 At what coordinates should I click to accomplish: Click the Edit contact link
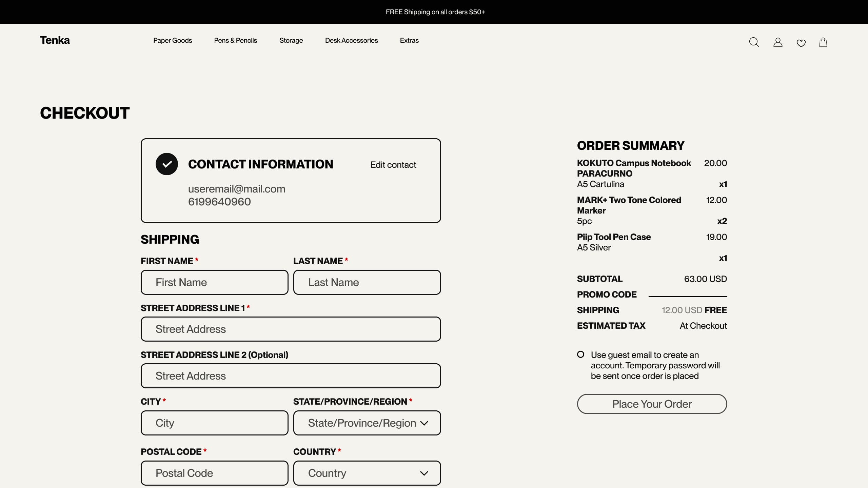(393, 165)
